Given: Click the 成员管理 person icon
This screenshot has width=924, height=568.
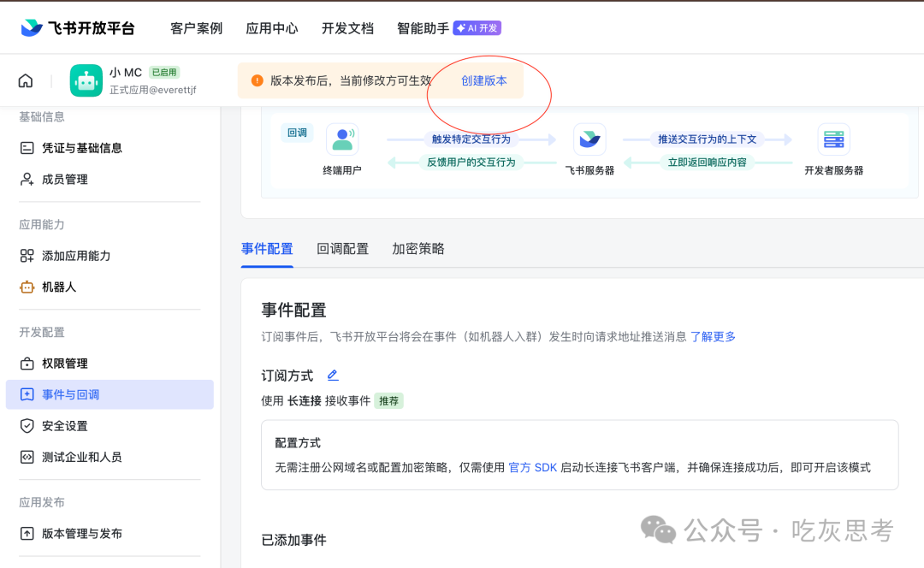Looking at the screenshot, I should click(x=27, y=179).
